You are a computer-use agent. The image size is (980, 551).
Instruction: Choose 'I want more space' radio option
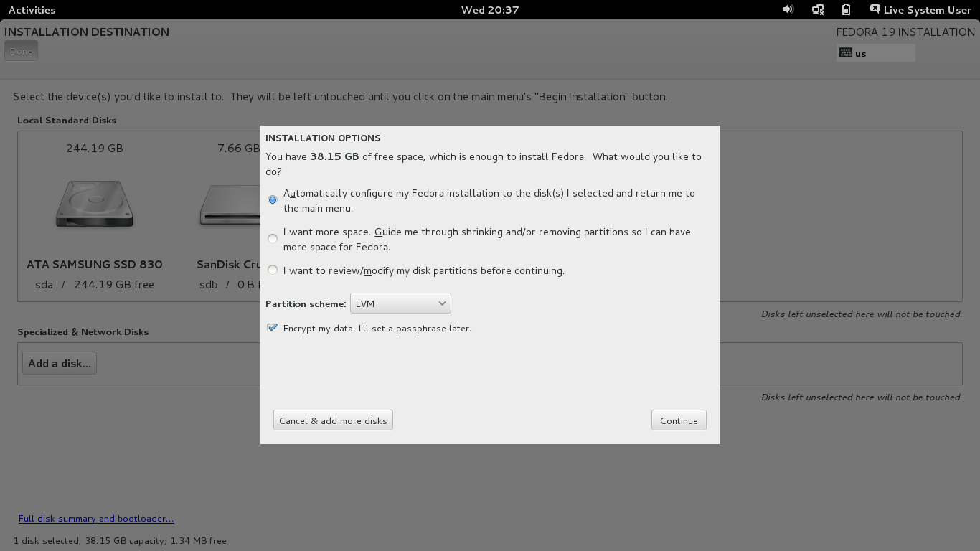pos(273,239)
